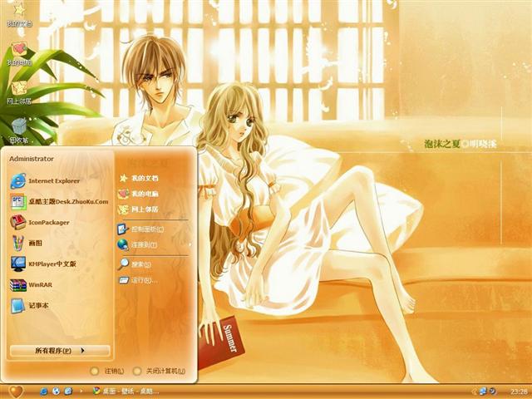Click 关闭计算机 shut down button
Image resolution: width=532 pixels, height=399 pixels.
pos(159,372)
